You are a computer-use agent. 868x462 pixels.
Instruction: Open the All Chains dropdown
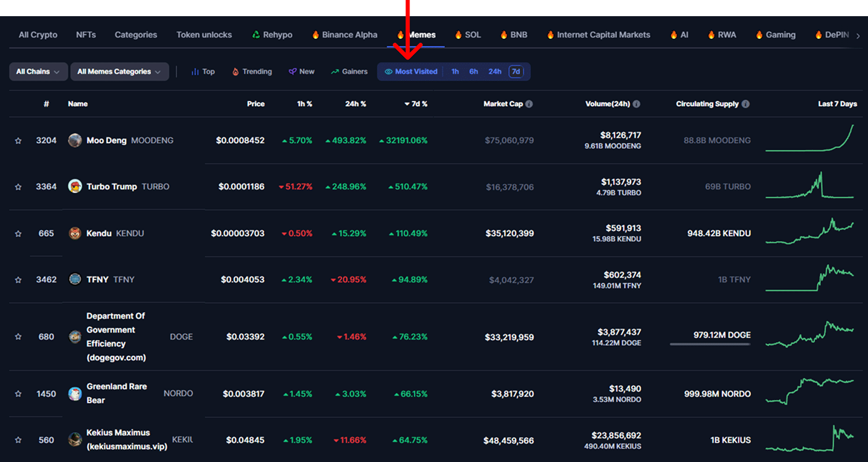(x=38, y=72)
